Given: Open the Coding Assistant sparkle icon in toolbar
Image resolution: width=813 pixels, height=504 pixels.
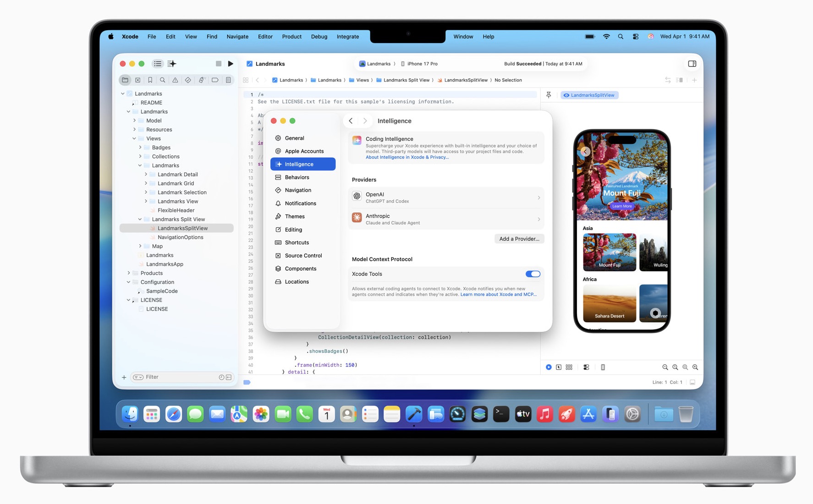Looking at the screenshot, I should (x=172, y=64).
